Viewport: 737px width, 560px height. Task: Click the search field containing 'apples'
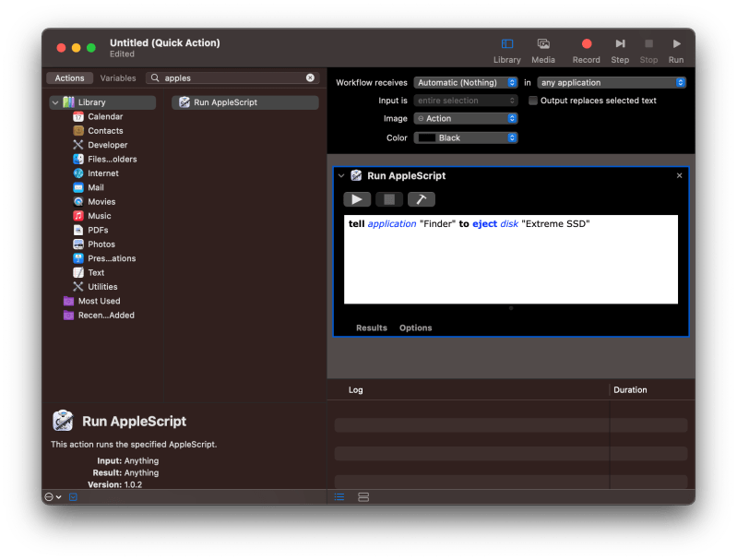tap(232, 78)
